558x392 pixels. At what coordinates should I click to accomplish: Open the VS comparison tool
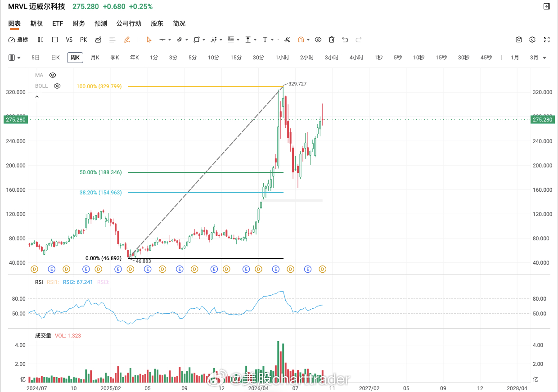[69, 40]
